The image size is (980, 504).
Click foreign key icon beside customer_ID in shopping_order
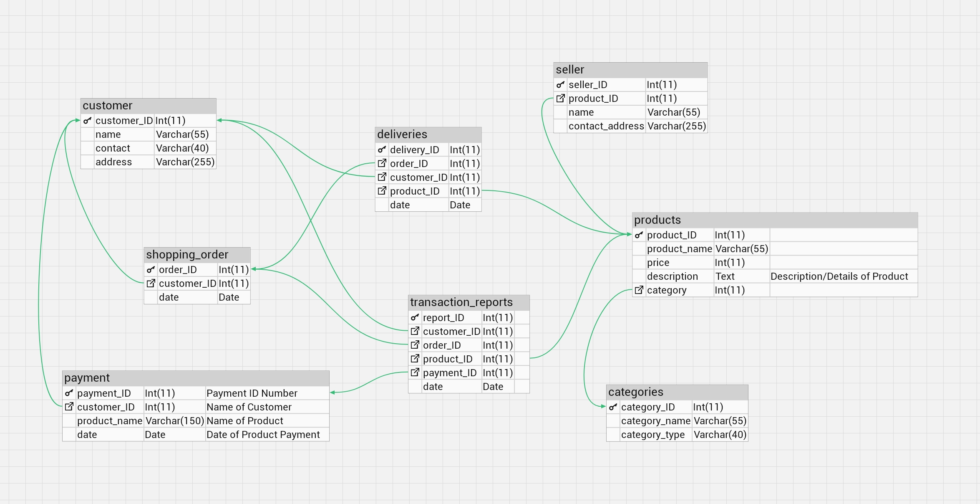click(x=151, y=284)
